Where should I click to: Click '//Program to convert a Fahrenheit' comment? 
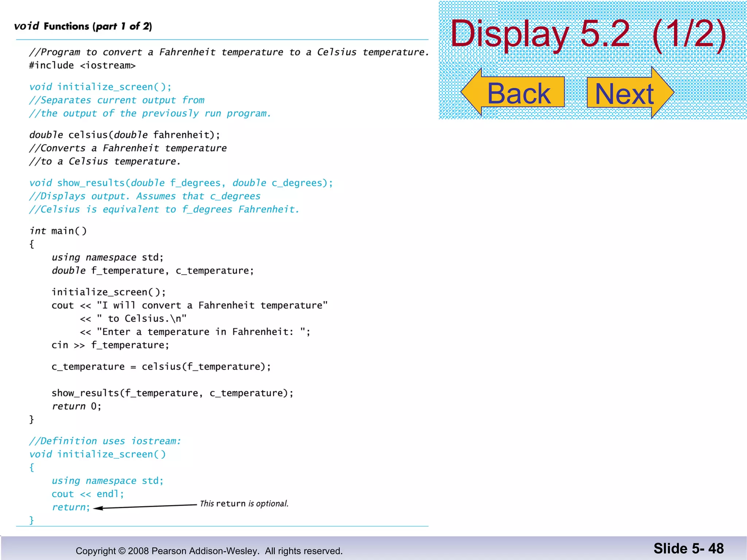pos(229,52)
